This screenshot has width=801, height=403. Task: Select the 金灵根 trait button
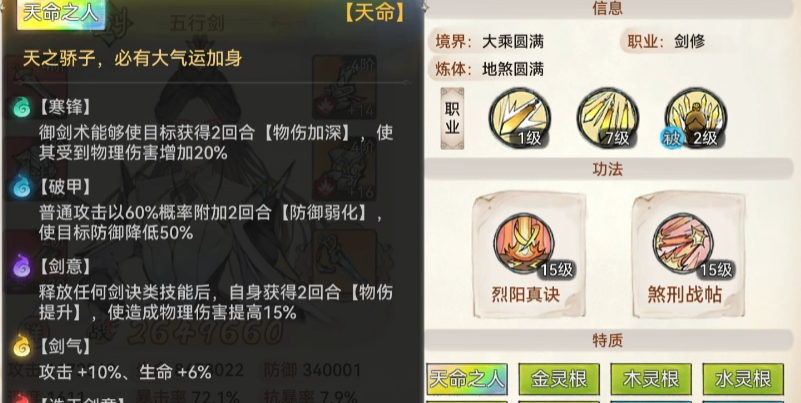pos(559,380)
